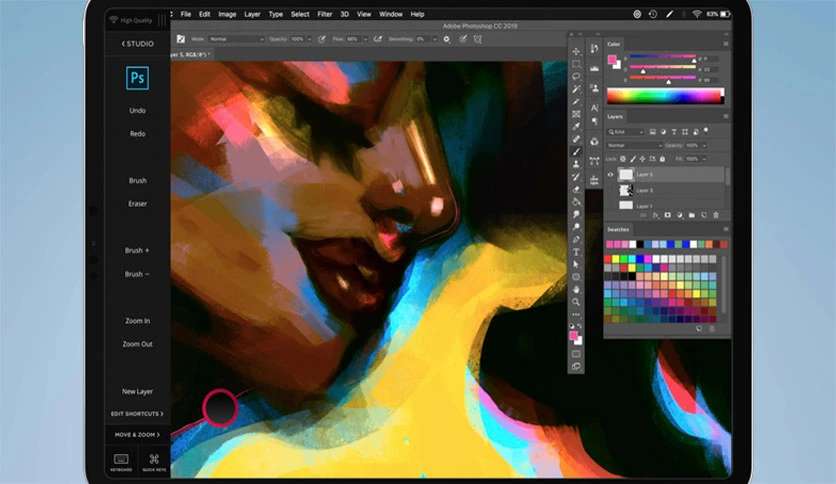Click the Swatches panel scrollbar
Screen dimensions: 836x484
(724, 284)
